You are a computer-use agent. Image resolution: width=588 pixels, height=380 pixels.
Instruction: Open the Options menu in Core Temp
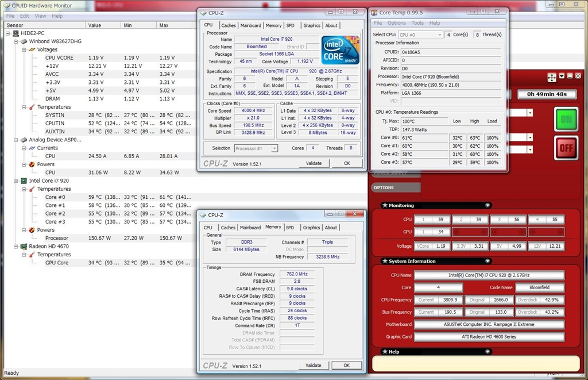[396, 23]
